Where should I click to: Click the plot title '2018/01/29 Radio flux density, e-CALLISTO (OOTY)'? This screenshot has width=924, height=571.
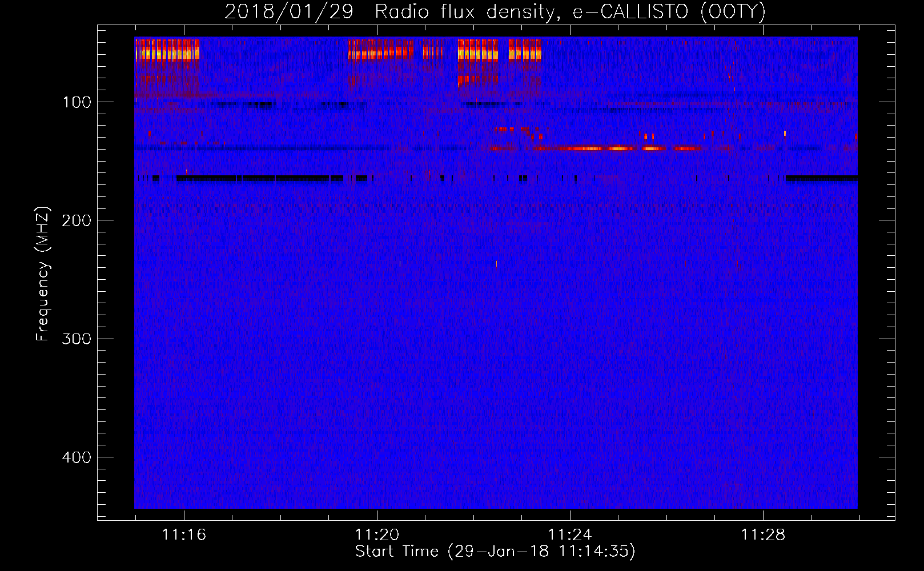(x=495, y=11)
